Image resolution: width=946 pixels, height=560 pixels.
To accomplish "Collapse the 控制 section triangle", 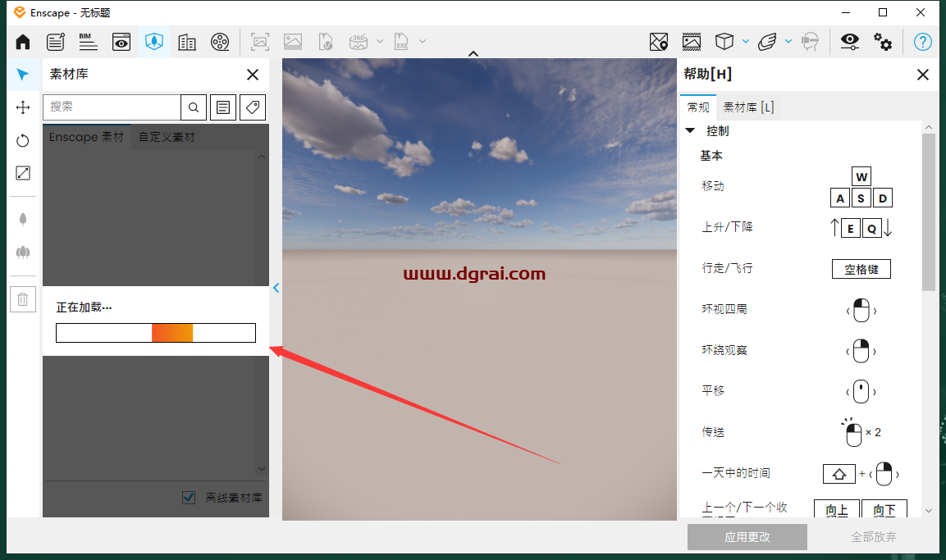I will (690, 130).
